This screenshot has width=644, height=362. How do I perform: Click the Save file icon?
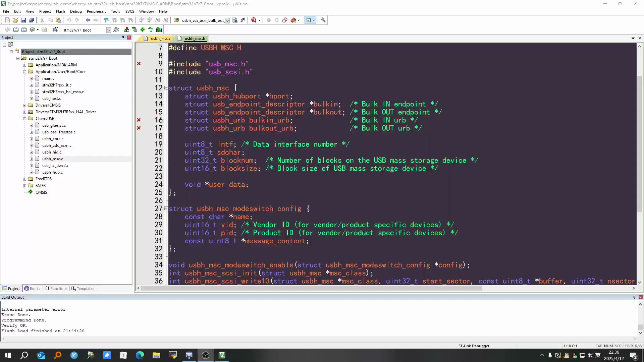point(23,20)
